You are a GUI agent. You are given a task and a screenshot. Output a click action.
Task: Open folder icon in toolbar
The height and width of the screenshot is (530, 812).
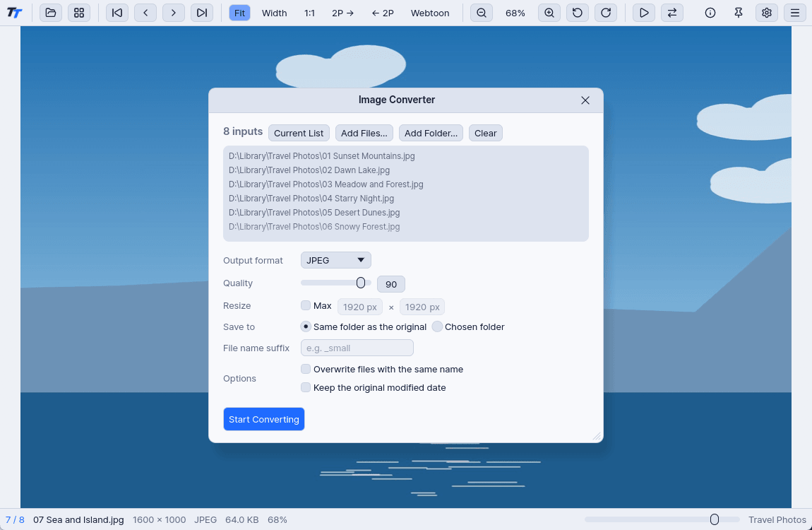coord(51,13)
